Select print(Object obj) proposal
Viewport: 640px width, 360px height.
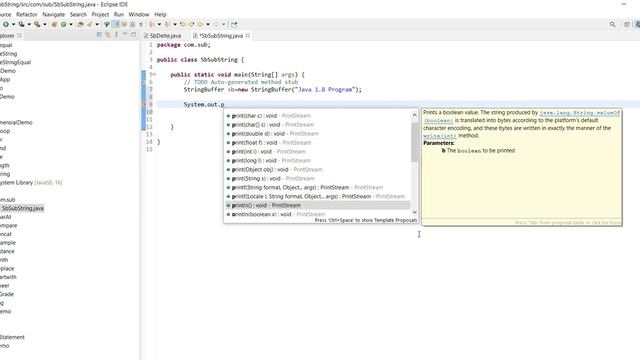318,169
